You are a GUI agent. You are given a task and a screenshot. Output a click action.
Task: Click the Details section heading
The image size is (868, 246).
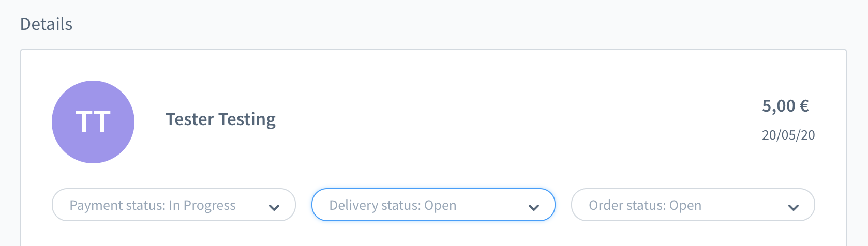coord(47,24)
